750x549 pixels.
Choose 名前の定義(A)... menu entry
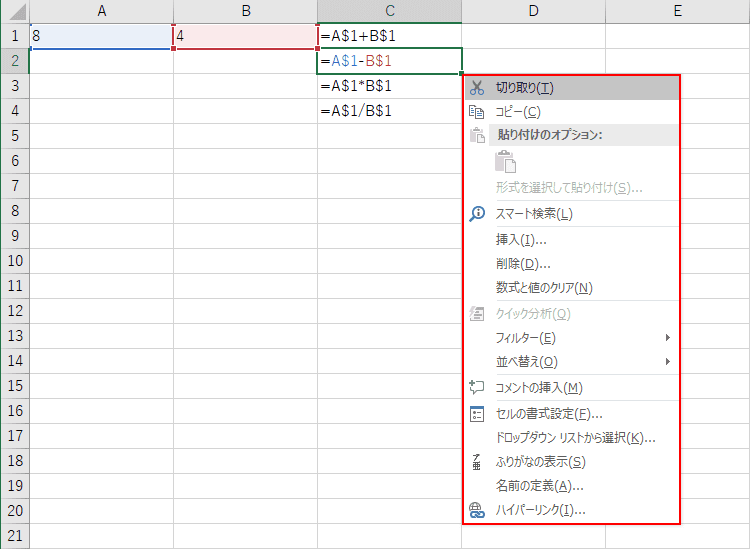572,486
